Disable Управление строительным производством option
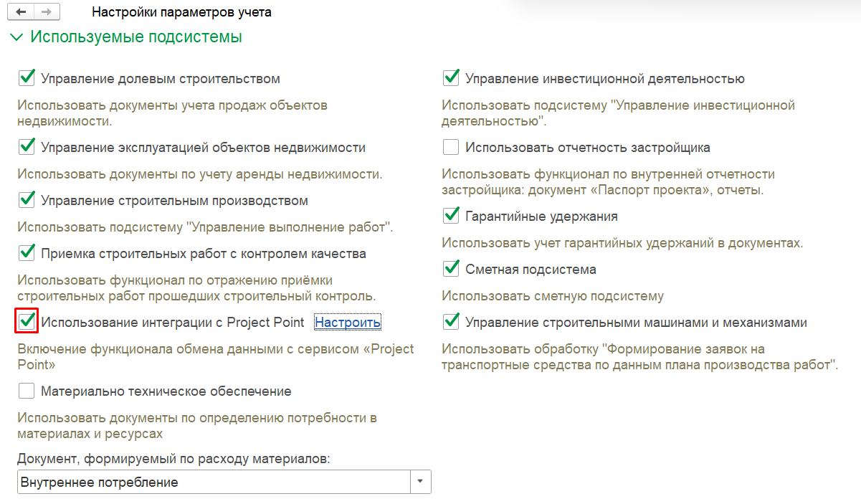 pos(27,200)
